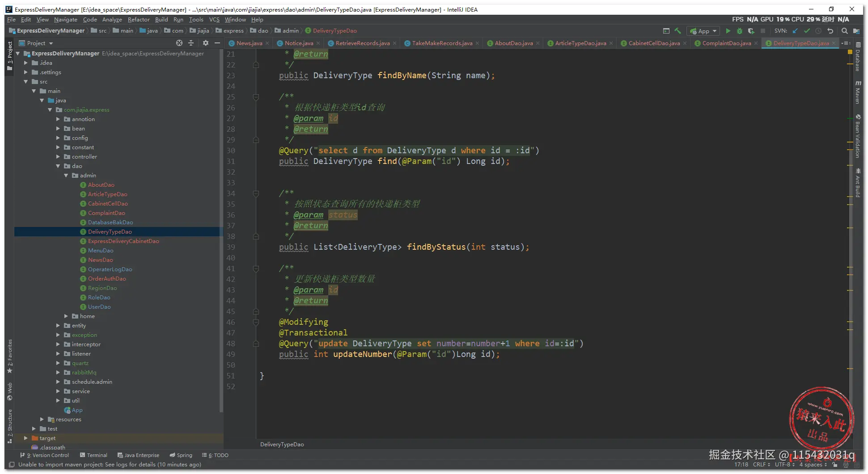Locate current file with crosshair icon

[179, 43]
